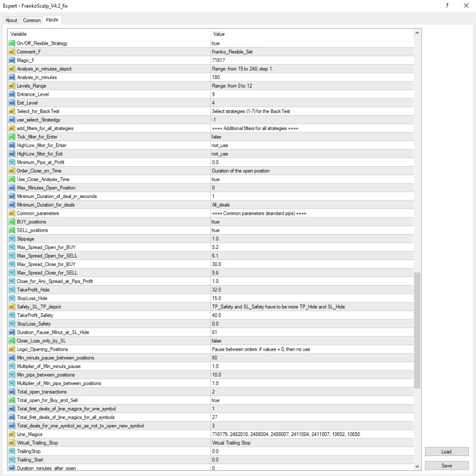476x476 pixels.
Task: Click the string icon beside Safety_SL_TP_depict
Action: click(x=12, y=307)
